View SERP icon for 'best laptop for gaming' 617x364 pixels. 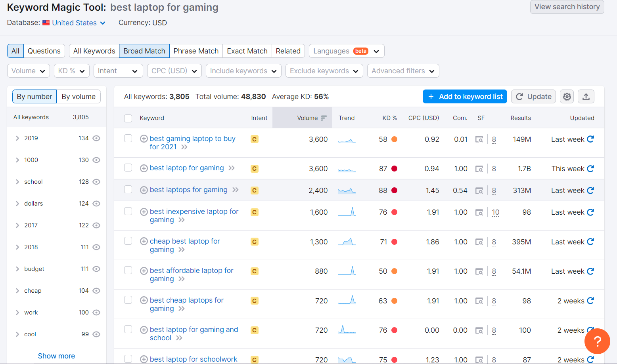pos(479,169)
